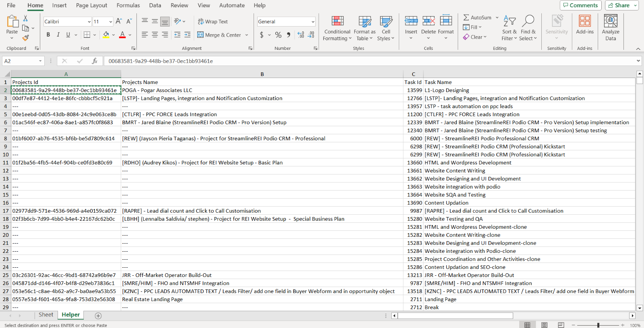The width and height of the screenshot is (644, 328).
Task: Expand the formula bar
Action: pos(638,61)
